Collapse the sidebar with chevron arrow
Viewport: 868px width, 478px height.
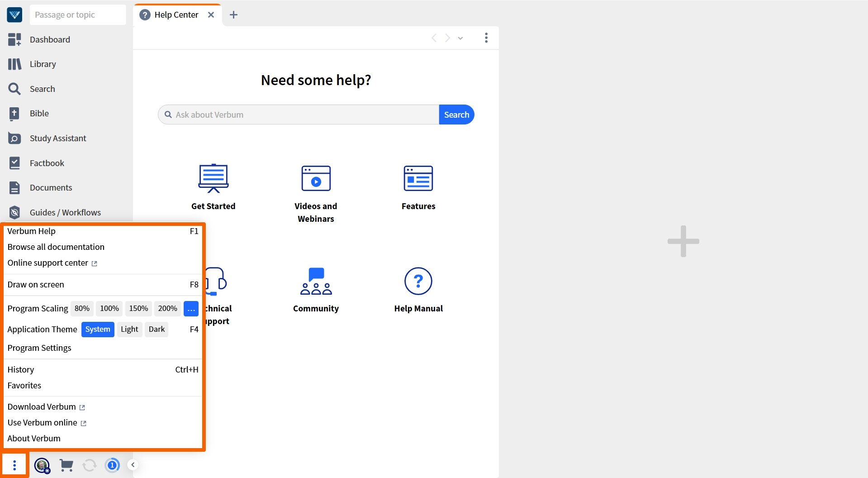pos(133,465)
